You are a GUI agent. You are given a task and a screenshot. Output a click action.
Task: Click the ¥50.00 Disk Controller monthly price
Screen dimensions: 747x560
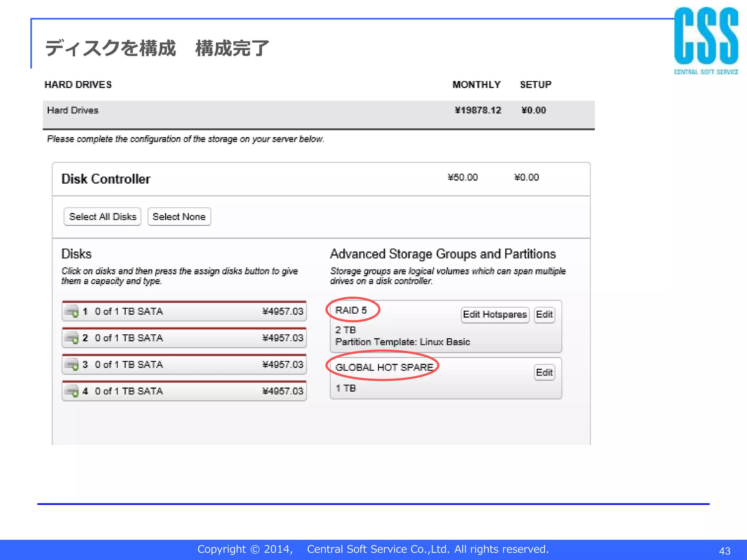462,178
